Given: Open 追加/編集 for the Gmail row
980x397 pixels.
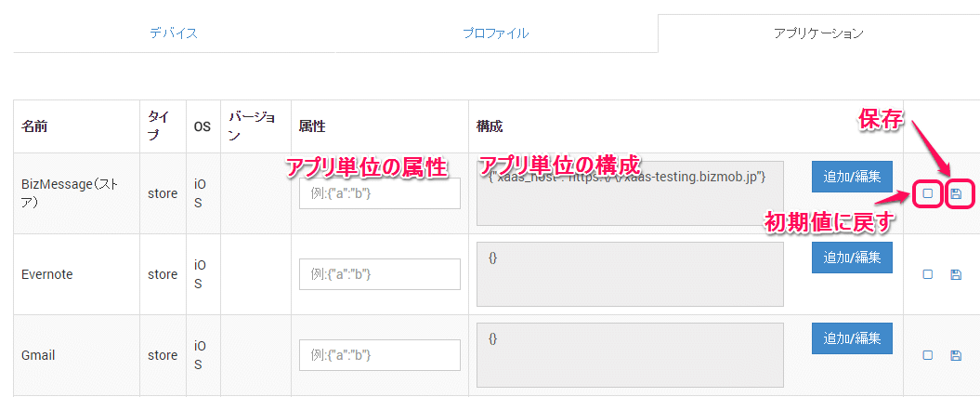Looking at the screenshot, I should click(x=852, y=336).
